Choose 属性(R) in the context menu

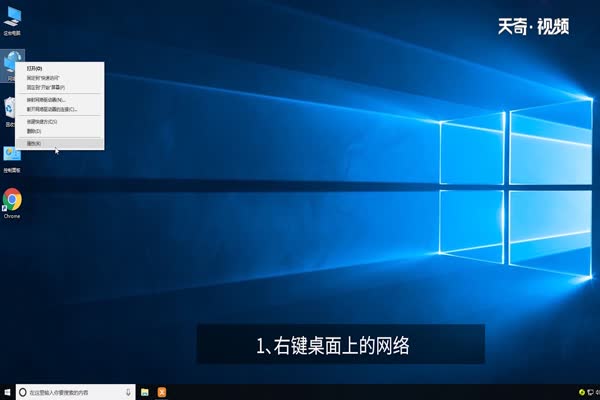click(x=59, y=144)
